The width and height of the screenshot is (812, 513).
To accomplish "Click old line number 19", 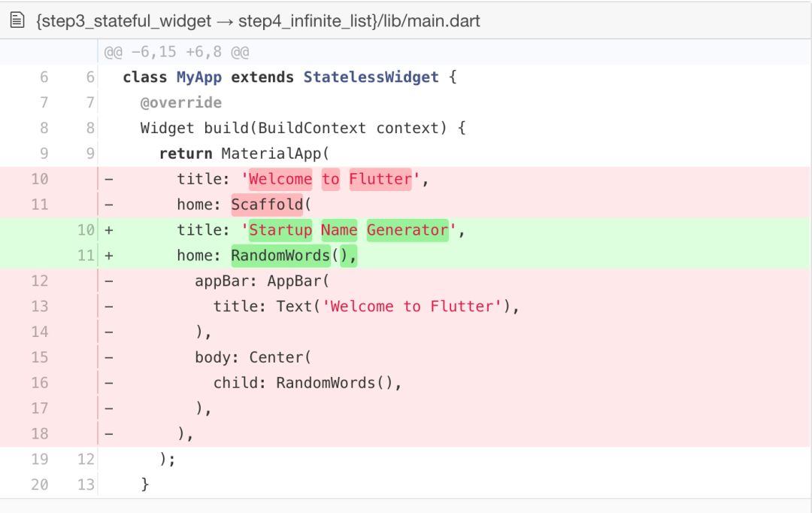I will click(x=40, y=459).
